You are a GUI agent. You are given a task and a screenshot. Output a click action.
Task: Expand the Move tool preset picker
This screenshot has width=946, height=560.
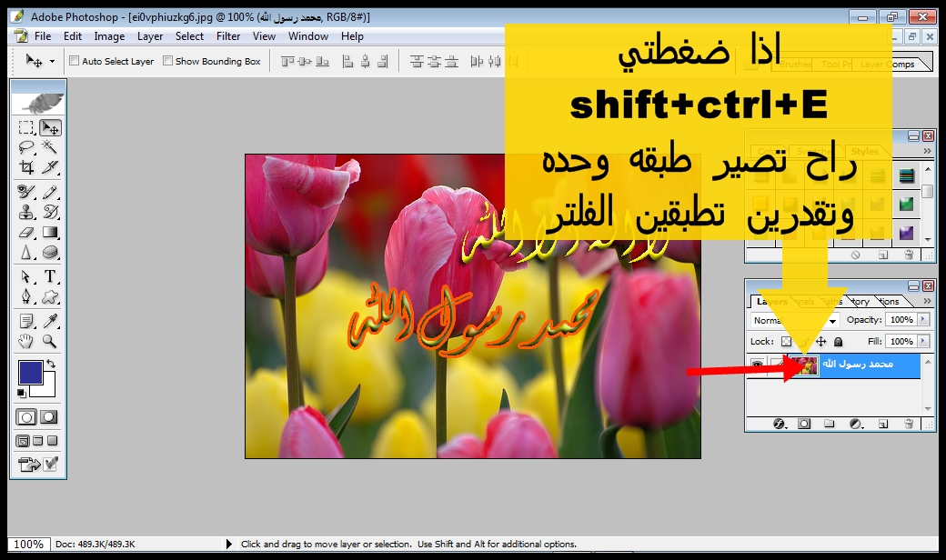(x=52, y=62)
